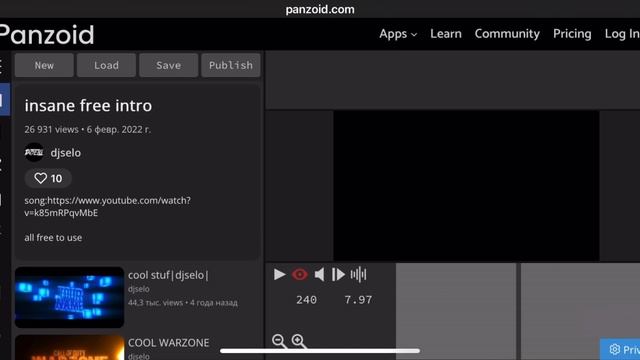Click the Log In link

(622, 33)
